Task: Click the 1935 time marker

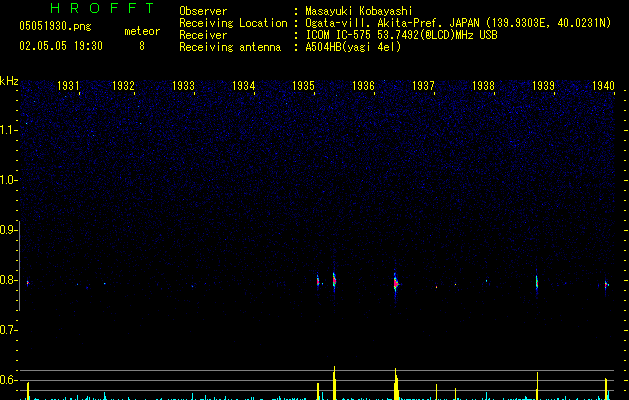Action: pyautogui.click(x=303, y=85)
